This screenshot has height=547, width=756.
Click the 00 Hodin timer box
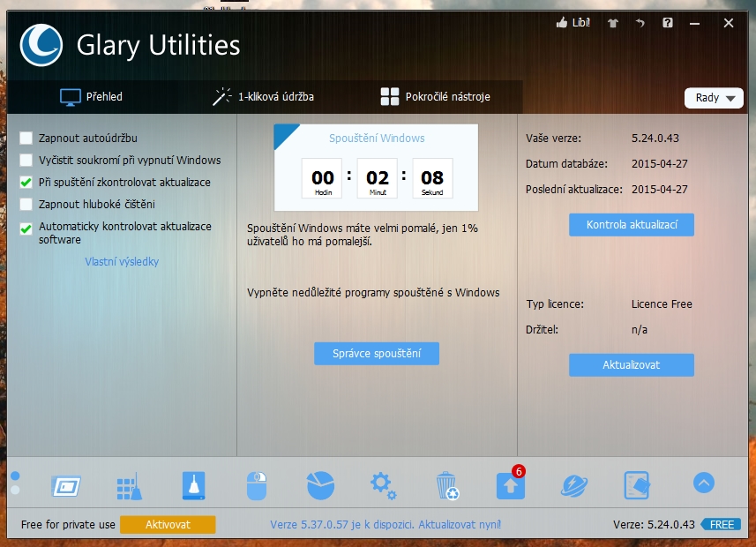coord(322,178)
